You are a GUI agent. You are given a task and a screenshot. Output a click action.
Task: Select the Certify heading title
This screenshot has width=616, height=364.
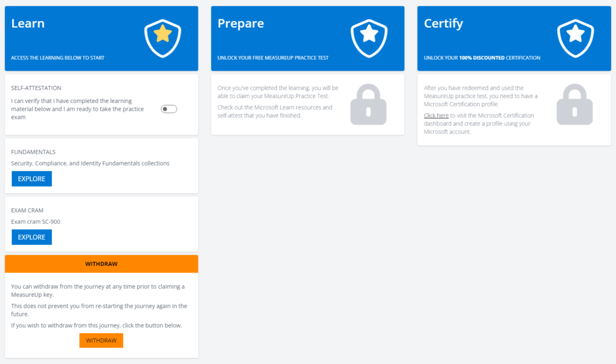[443, 23]
